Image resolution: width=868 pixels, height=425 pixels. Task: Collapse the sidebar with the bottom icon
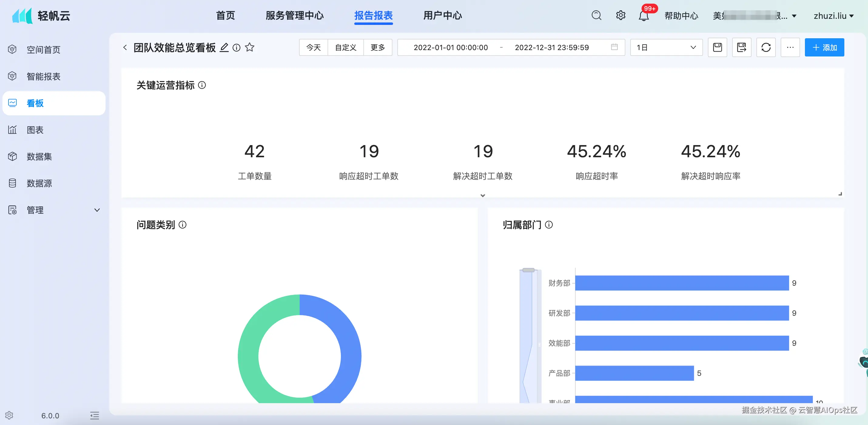[95, 415]
